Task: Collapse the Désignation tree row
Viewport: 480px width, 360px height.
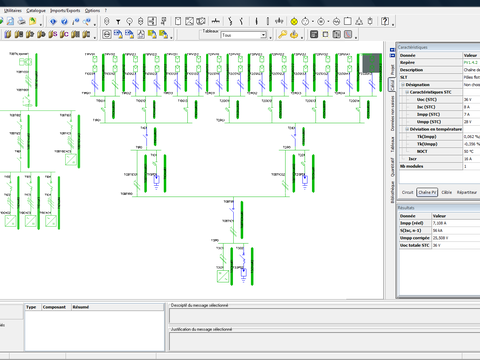Action: [x=403, y=85]
